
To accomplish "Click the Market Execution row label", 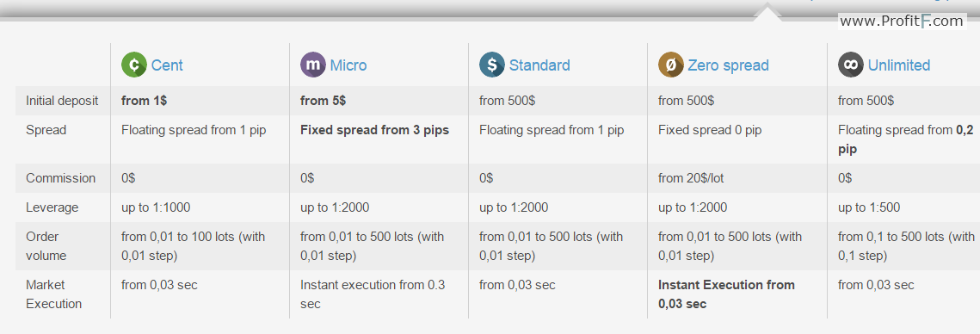I will click(x=53, y=294).
